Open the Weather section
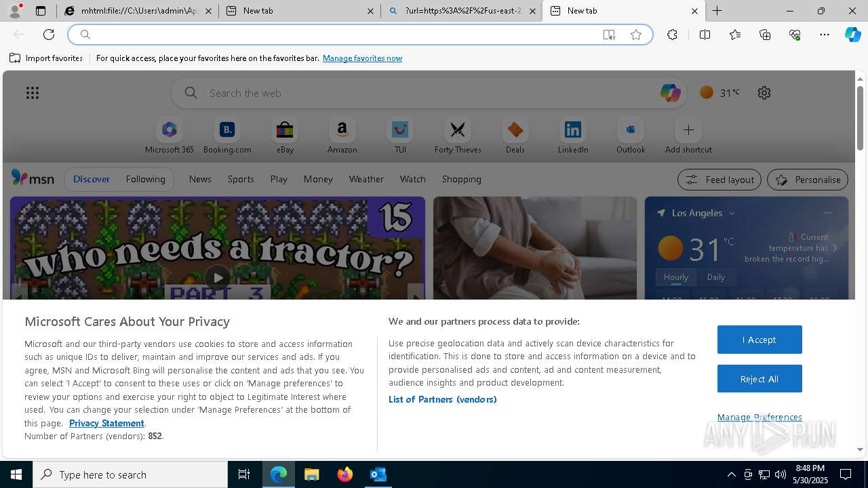This screenshot has height=488, width=868. coord(366,179)
